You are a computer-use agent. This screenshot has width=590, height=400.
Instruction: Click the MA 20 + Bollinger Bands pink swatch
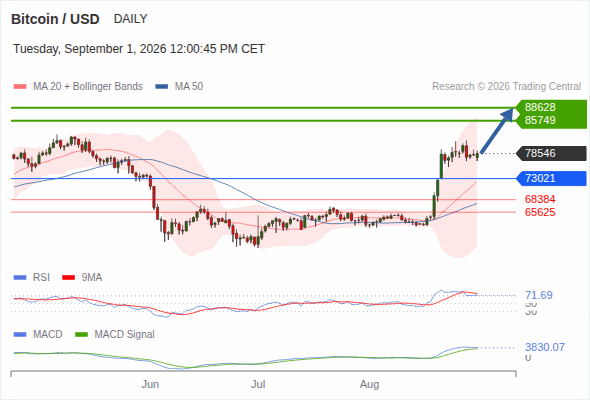20,87
